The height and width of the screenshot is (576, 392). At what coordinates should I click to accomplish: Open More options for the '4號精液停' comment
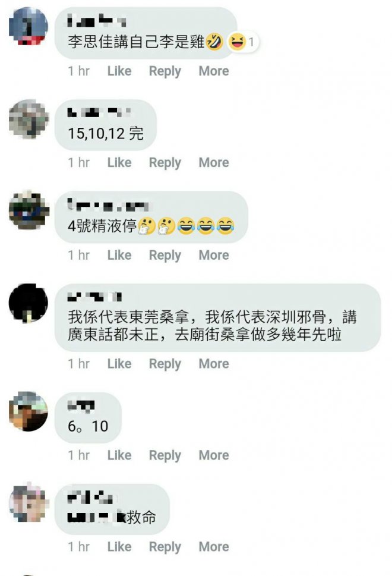(214, 255)
